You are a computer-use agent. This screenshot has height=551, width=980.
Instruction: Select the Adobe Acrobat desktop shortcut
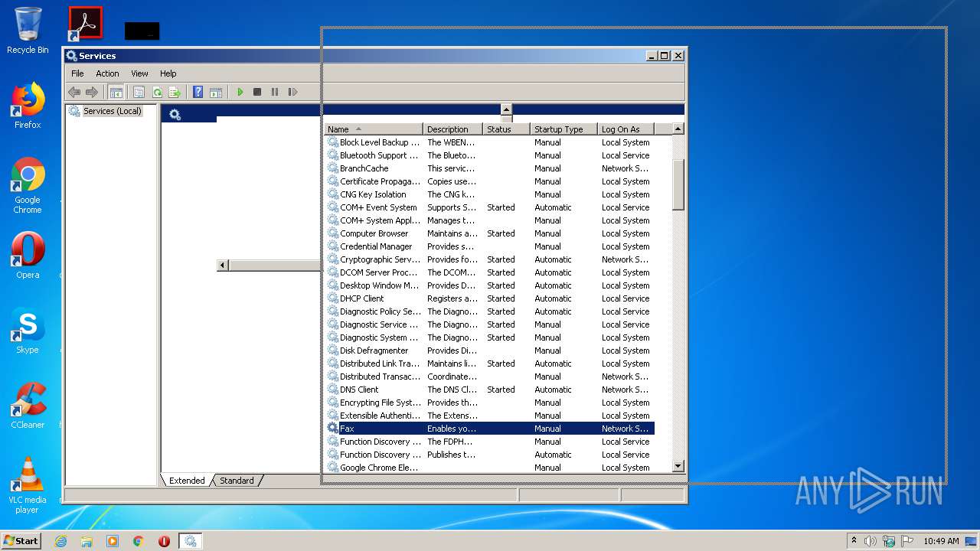tap(85, 23)
